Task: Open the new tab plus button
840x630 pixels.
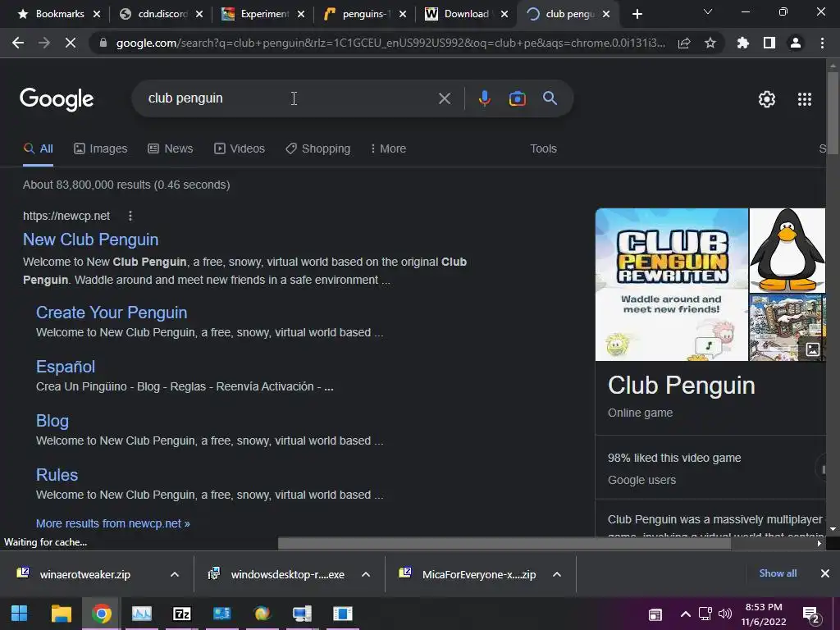Action: pyautogui.click(x=637, y=14)
